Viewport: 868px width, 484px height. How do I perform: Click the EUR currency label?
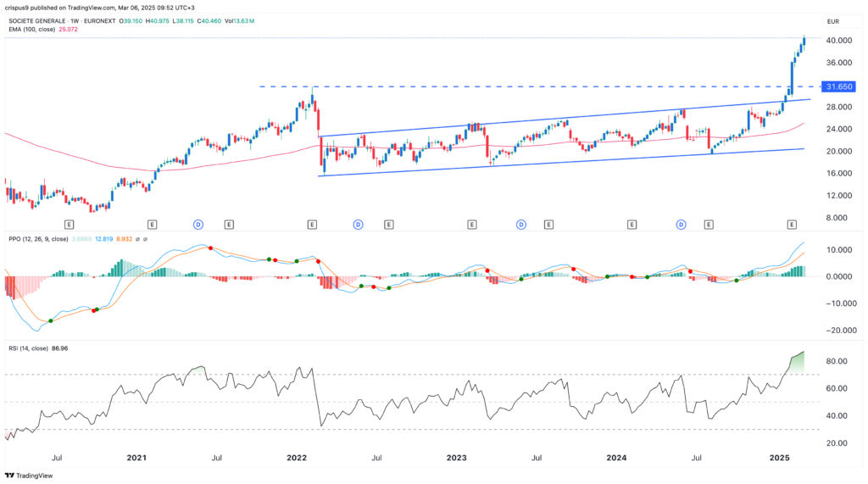coord(833,21)
